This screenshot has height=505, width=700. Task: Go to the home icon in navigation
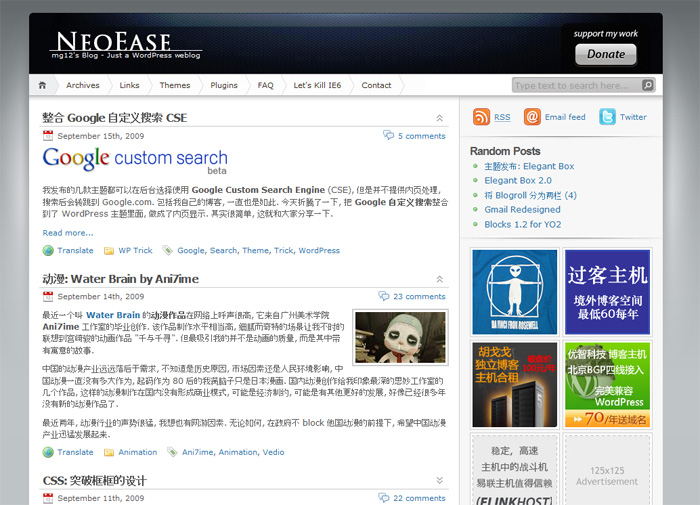tap(42, 85)
